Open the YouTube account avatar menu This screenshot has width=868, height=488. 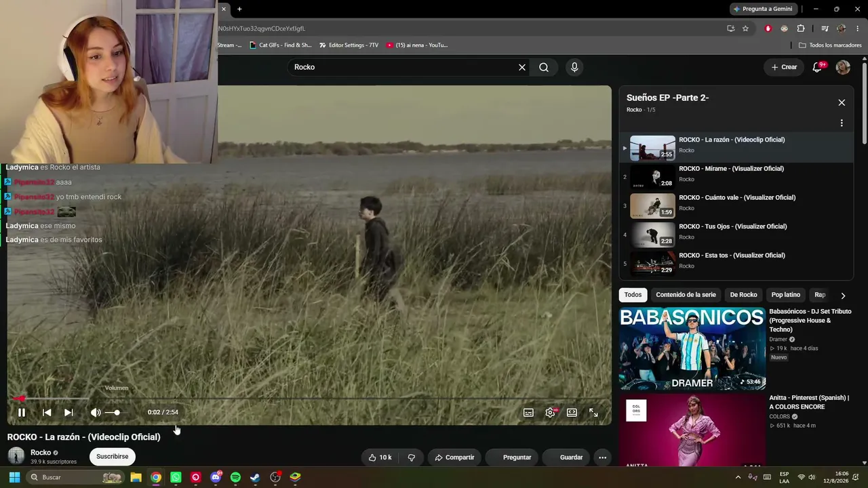843,67
